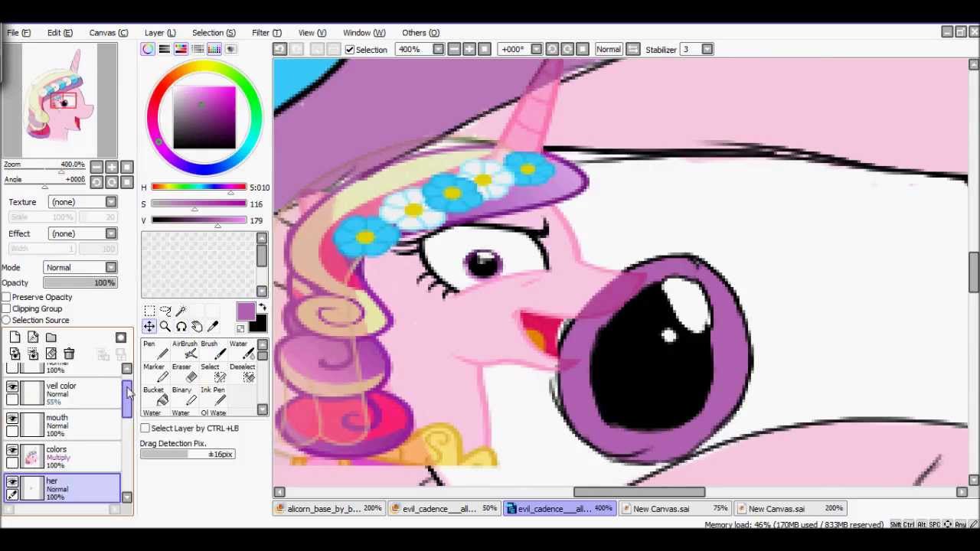Choose the Select pen tool
This screenshot has width=980, height=551.
[212, 373]
